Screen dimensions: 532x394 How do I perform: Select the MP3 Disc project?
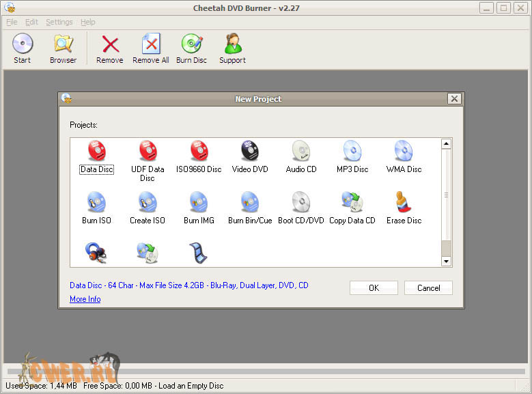click(x=352, y=152)
